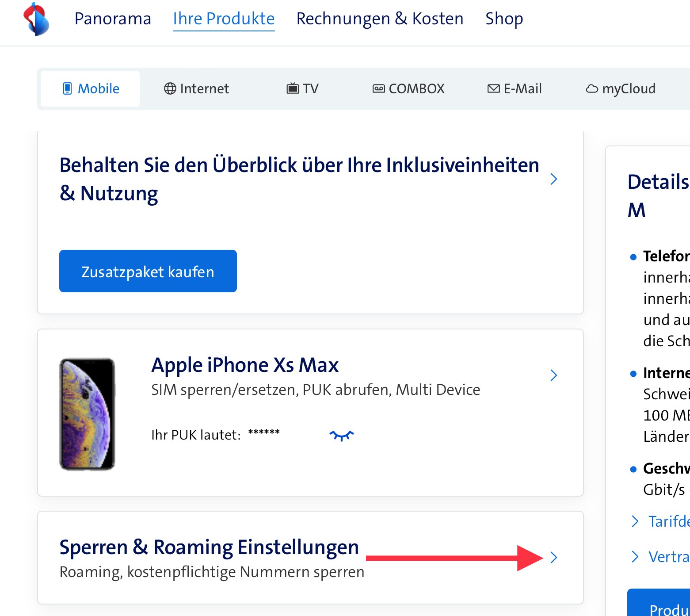Click the COMBOX voicemail icon
Screen dimensions: 690x616
[x=378, y=89]
